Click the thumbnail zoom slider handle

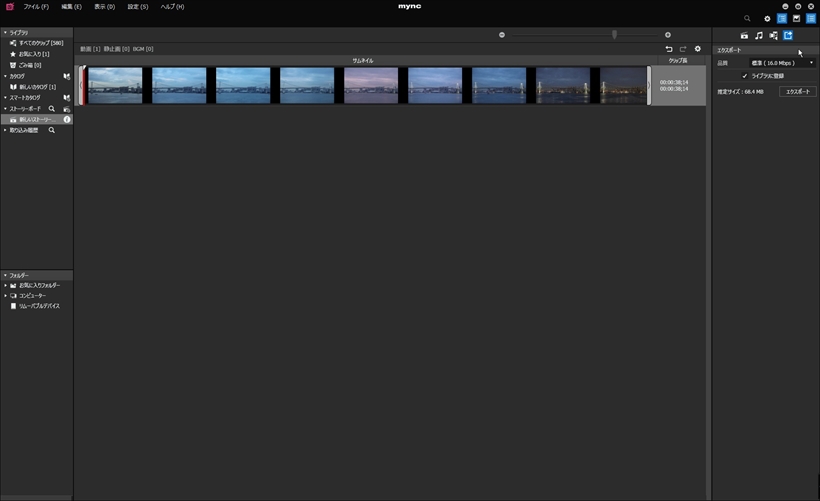(614, 35)
